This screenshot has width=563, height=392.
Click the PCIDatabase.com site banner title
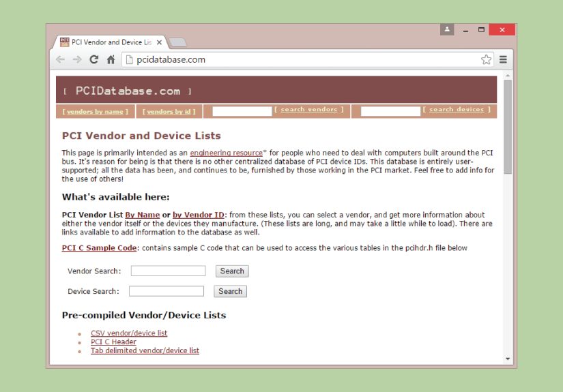128,91
